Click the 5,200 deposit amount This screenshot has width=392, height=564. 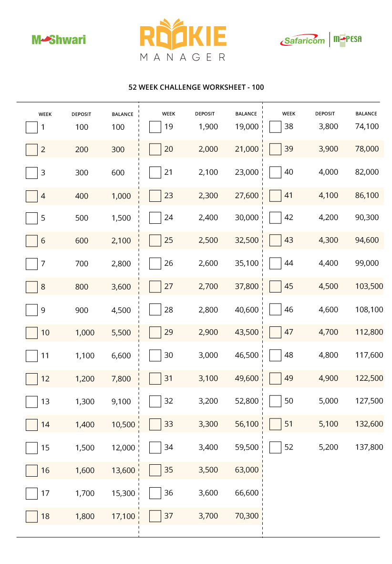pos(329,447)
